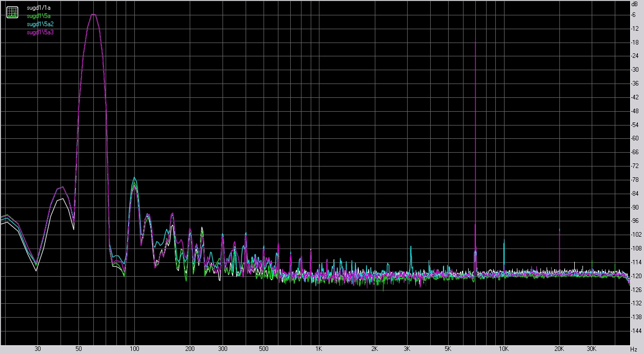The height and width of the screenshot is (354, 644).
Task: Click the 5K frequency axis label
Action: point(448,348)
